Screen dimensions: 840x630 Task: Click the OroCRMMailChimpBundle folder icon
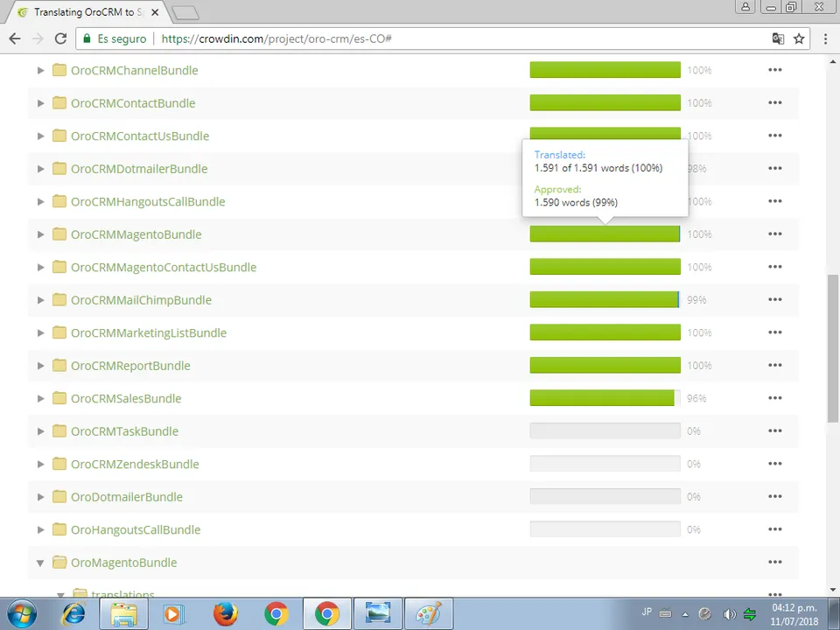point(59,299)
